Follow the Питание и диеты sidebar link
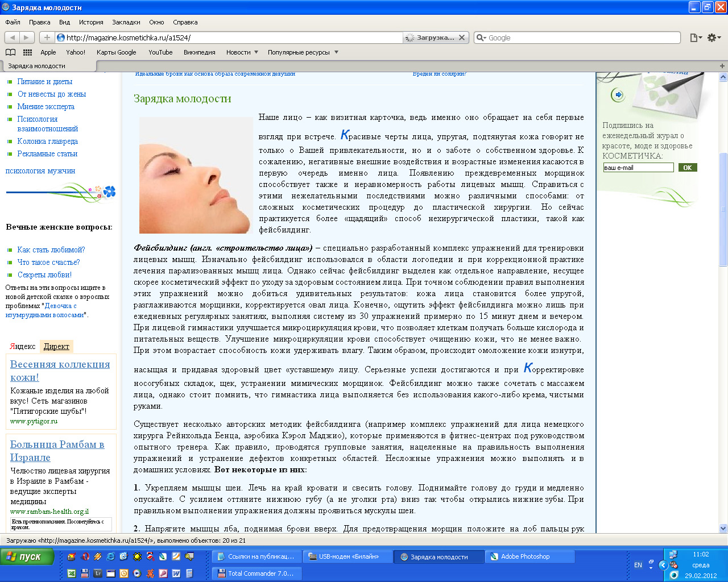 click(x=45, y=81)
